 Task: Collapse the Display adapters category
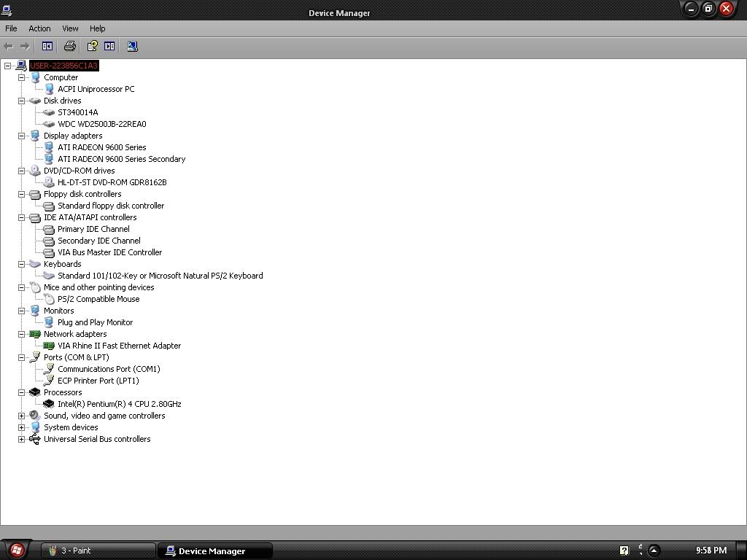pos(21,136)
